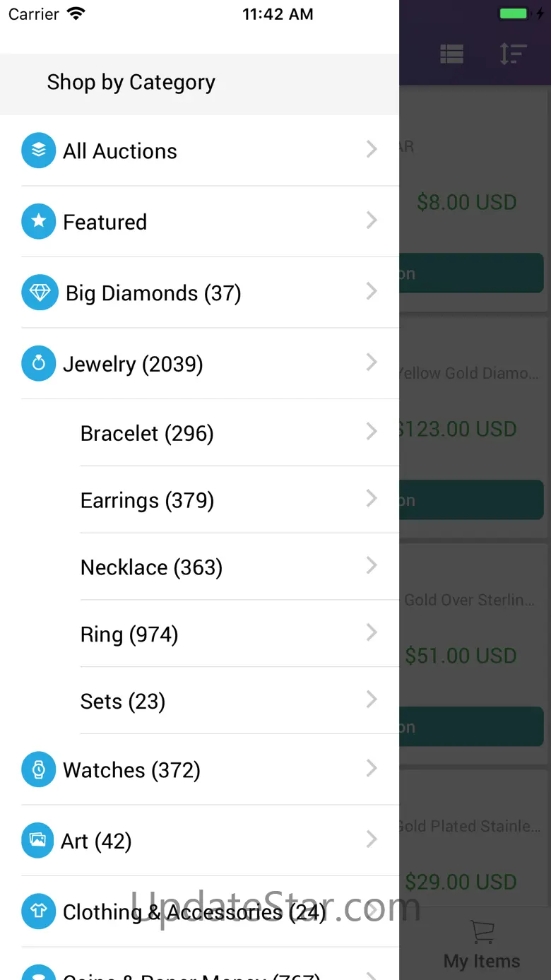
Task: Tap the Clothing shirt icon
Action: point(38,911)
